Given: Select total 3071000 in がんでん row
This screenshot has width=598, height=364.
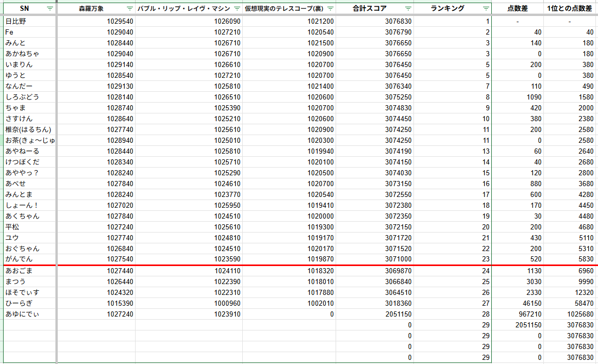Looking at the screenshot, I should 375,259.
